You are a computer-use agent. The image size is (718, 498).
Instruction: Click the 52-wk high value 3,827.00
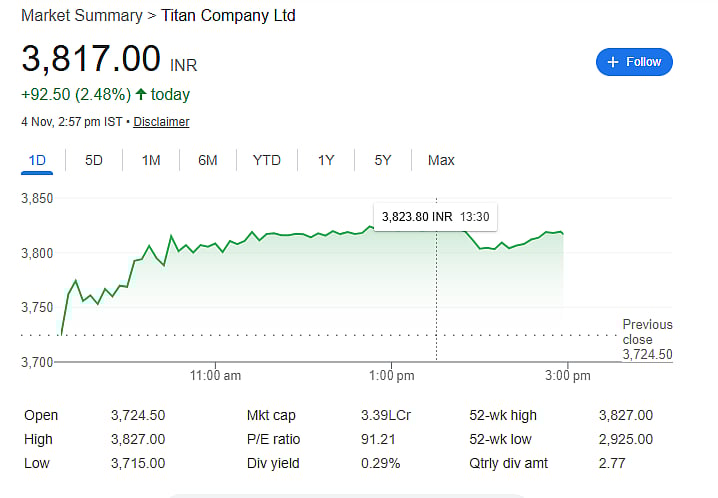[x=625, y=415]
